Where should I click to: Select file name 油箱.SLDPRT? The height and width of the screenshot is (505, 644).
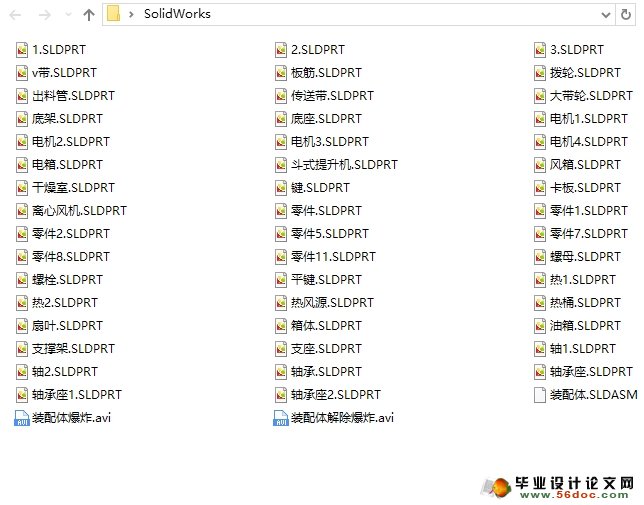(585, 326)
